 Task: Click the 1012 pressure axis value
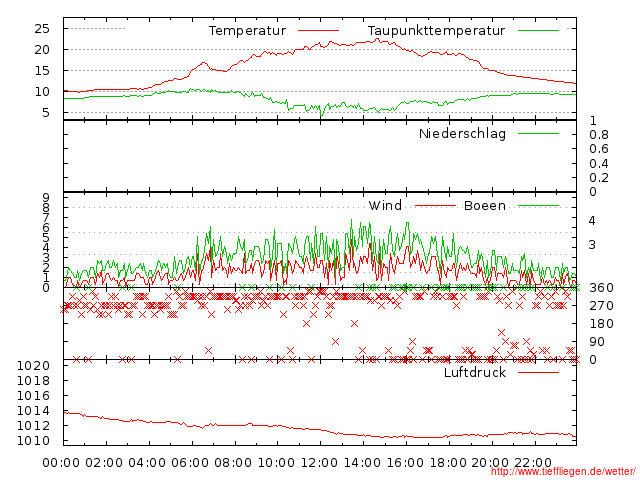pos(33,426)
